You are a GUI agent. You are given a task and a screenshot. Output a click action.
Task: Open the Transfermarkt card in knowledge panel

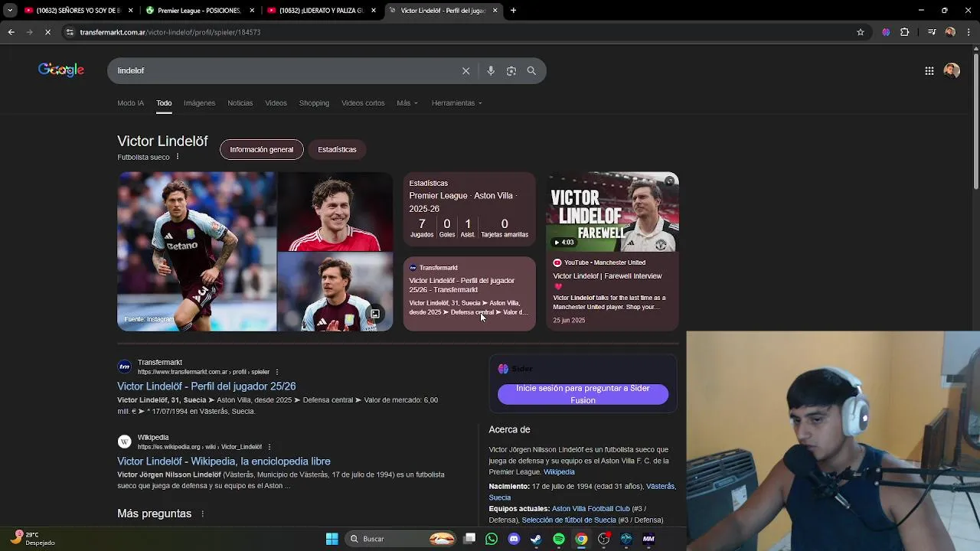469,294
